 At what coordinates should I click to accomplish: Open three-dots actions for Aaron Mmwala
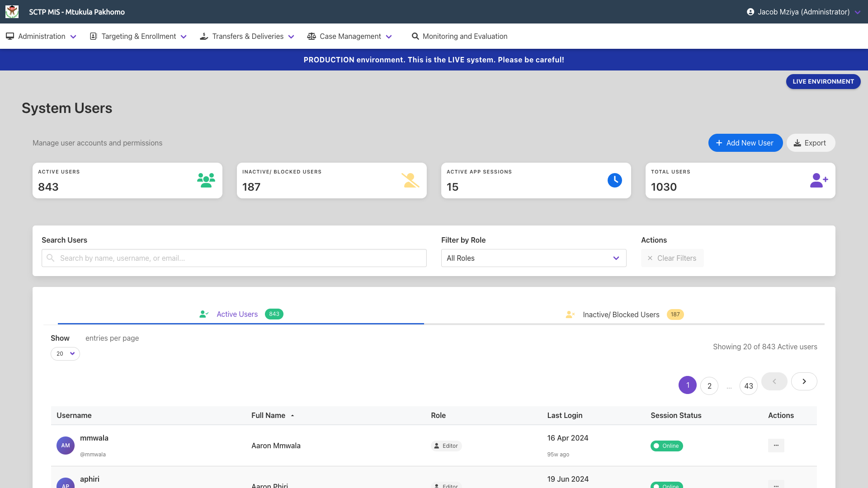coord(776,446)
